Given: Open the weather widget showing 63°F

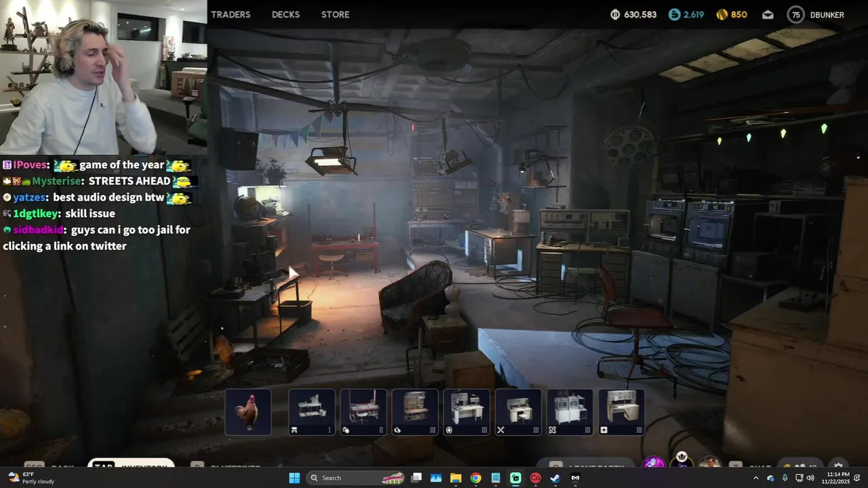Looking at the screenshot, I should coord(31,478).
